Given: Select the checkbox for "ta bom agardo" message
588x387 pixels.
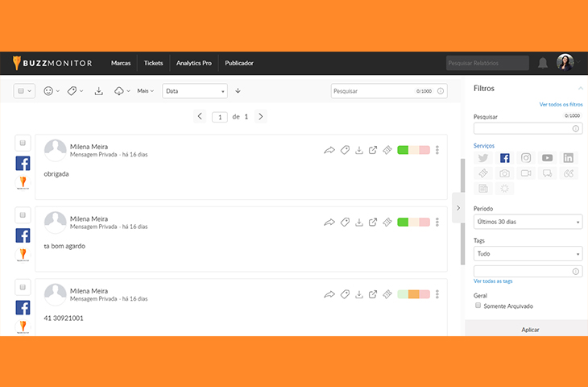Looking at the screenshot, I should coord(23,215).
